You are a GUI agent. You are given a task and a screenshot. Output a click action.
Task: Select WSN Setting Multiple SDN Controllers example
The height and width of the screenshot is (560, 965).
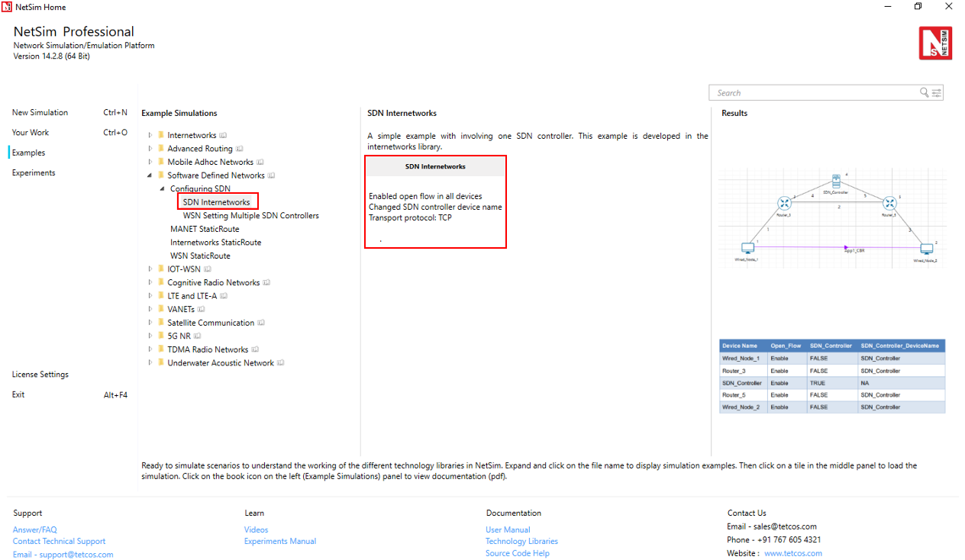pyautogui.click(x=250, y=215)
